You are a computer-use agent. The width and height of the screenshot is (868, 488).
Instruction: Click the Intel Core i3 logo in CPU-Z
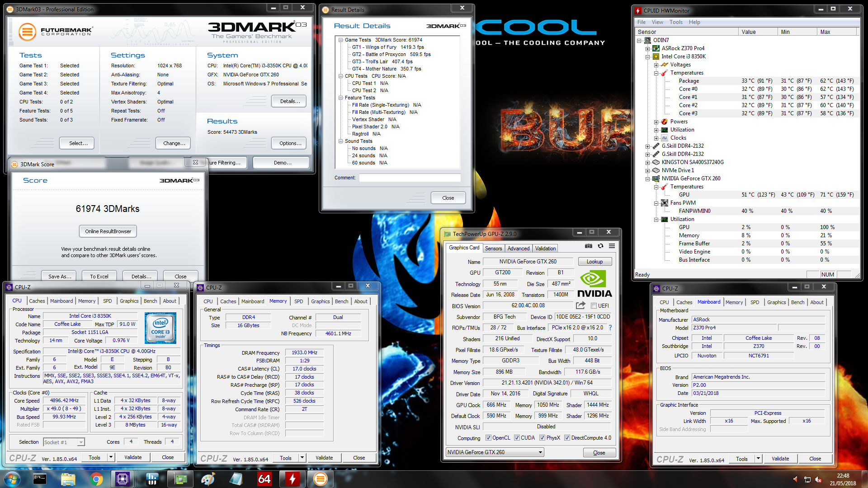[160, 328]
